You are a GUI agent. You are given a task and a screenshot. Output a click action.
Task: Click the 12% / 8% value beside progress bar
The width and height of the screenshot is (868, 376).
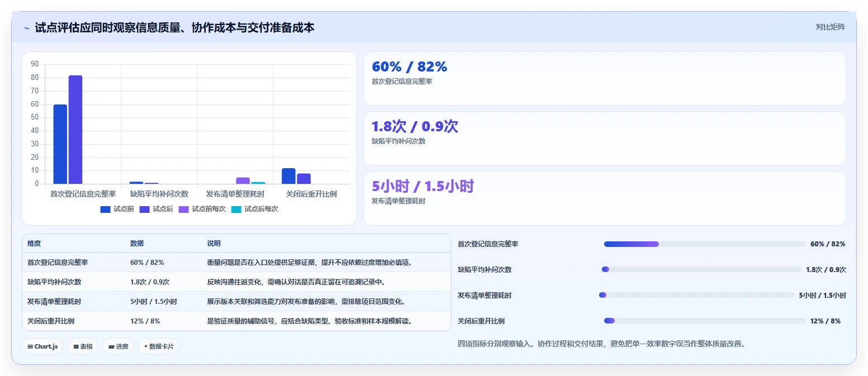click(x=825, y=321)
